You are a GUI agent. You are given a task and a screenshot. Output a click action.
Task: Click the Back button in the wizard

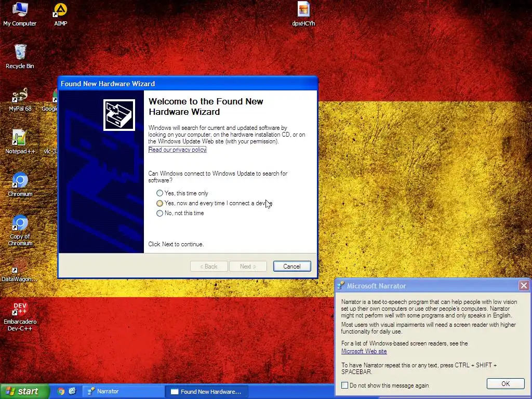coord(209,267)
